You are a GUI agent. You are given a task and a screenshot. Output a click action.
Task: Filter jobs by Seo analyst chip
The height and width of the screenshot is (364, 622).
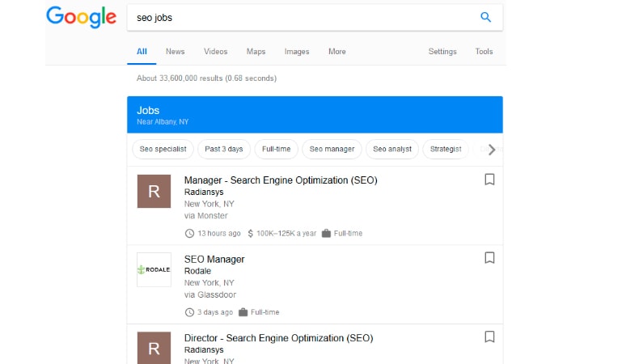click(x=392, y=149)
